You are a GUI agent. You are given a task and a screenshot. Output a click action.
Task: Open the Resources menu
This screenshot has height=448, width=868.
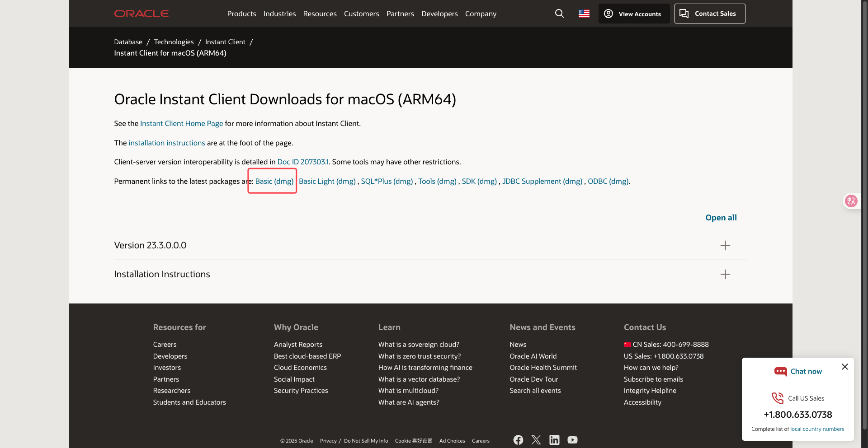coord(320,14)
